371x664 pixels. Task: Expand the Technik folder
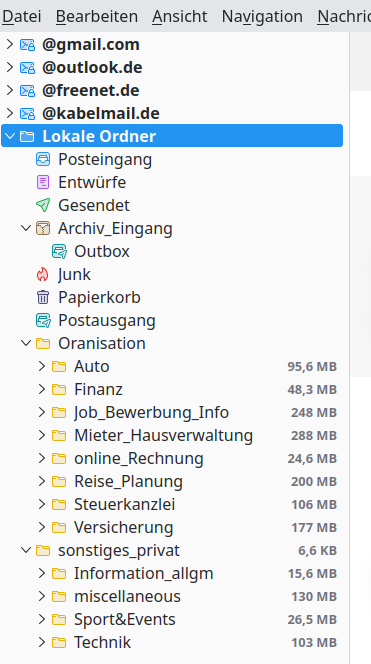[x=42, y=642]
